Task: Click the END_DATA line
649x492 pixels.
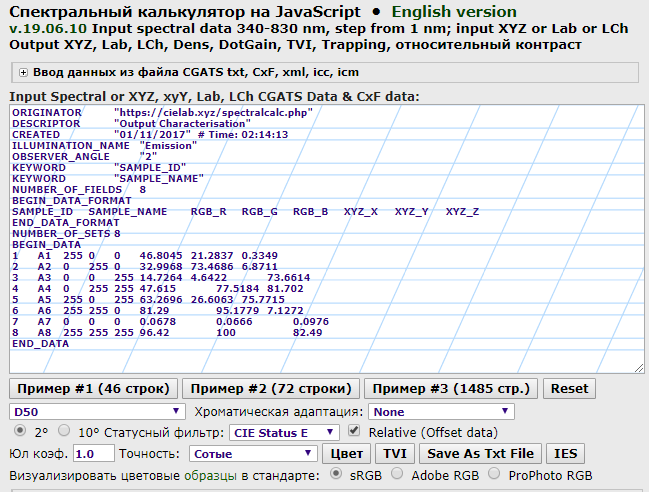Action: point(40,343)
